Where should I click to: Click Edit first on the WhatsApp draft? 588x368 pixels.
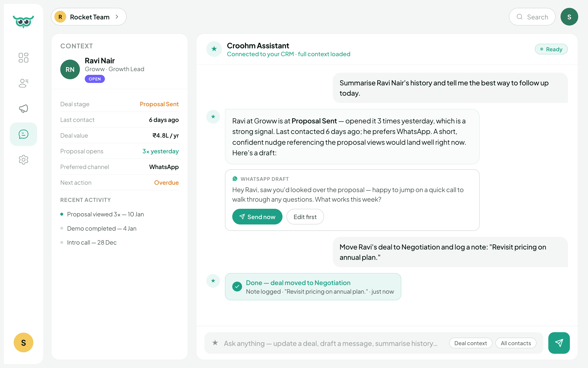[x=305, y=217]
